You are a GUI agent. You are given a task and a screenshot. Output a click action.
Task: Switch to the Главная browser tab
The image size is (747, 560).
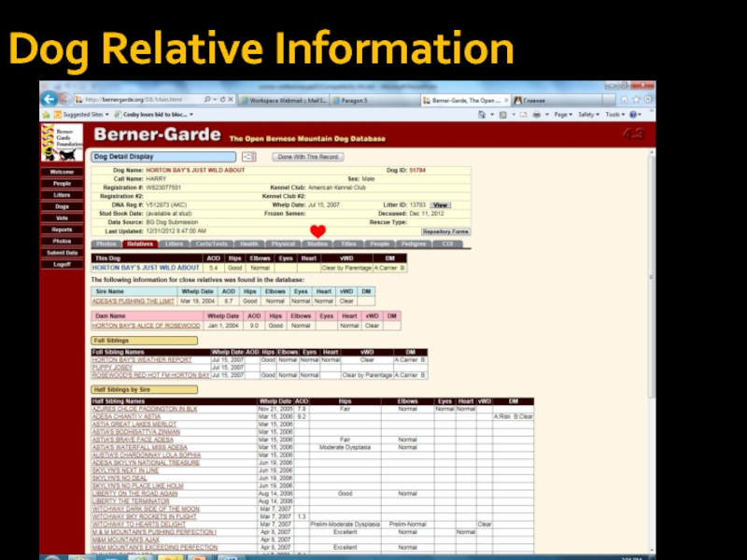click(557, 101)
